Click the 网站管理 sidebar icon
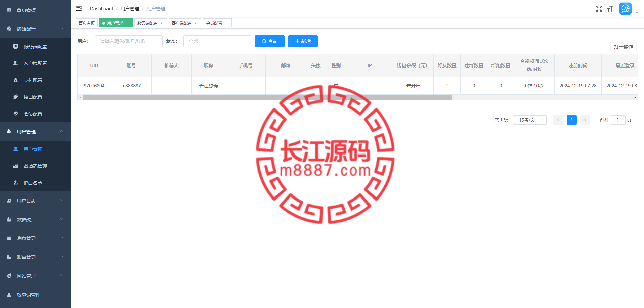Viewport: 644px width, 308px height. click(x=9, y=276)
